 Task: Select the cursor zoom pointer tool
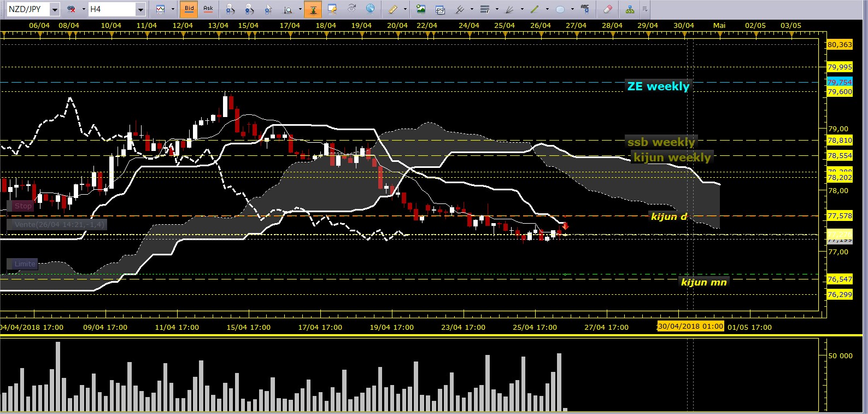[268, 9]
